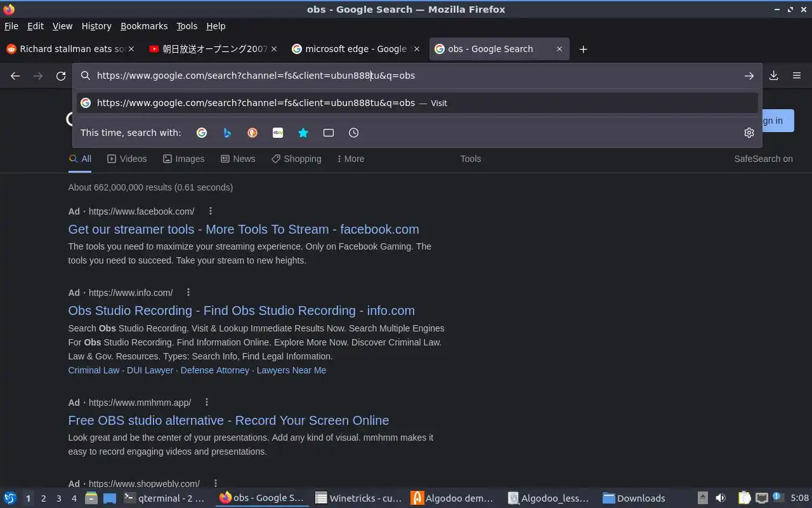Open the History menu
This screenshot has height=508, width=812.
click(x=96, y=26)
